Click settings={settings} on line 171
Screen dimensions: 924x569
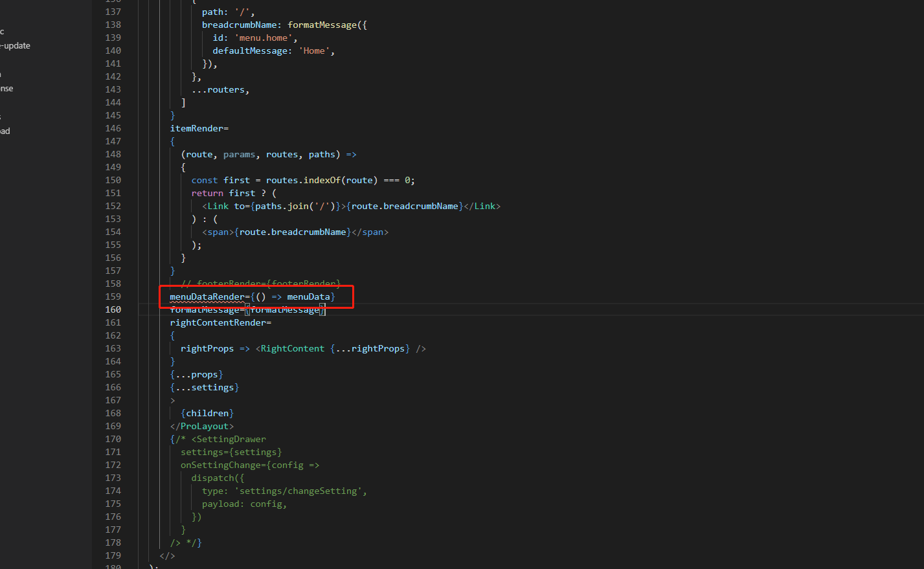coord(231,452)
